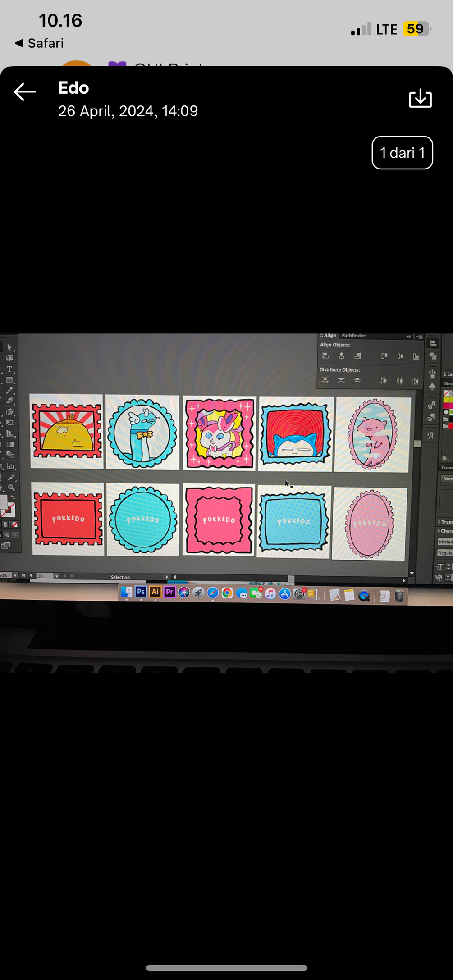Tap the '1 dari 1' image counter
The width and height of the screenshot is (453, 980).
click(x=402, y=153)
